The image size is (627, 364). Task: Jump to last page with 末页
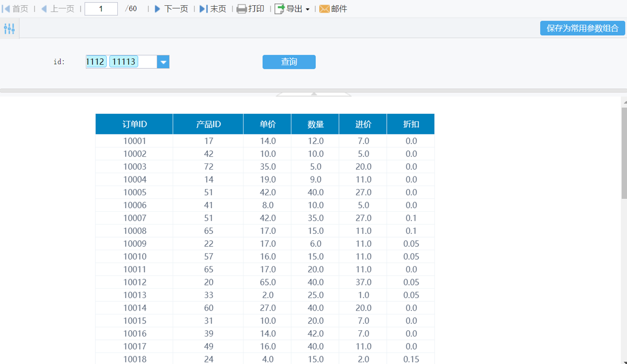point(204,9)
